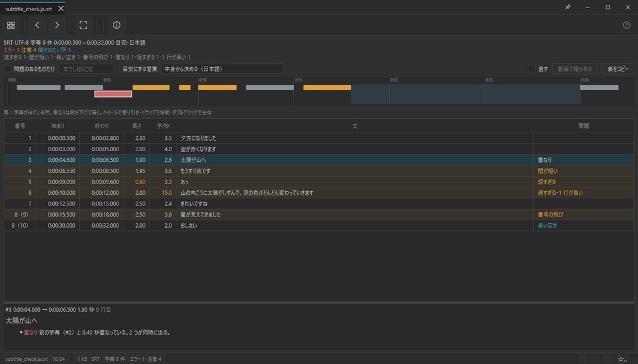The image size is (638, 364).
Task: Open star rating dropdown in status bar
Action: 622,359
